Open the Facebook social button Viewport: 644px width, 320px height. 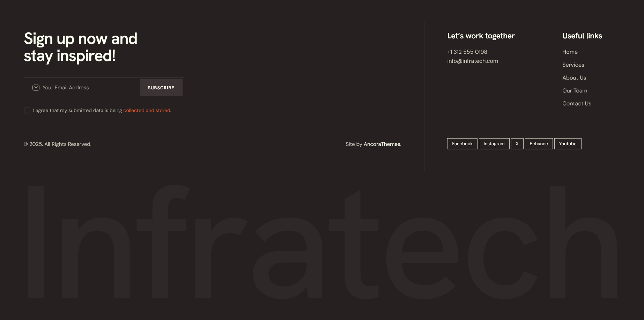pos(462,144)
